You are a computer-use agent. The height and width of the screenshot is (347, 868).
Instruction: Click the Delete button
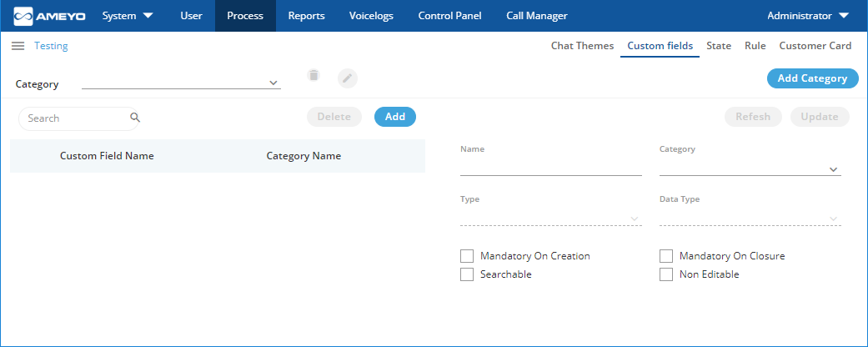pos(334,117)
